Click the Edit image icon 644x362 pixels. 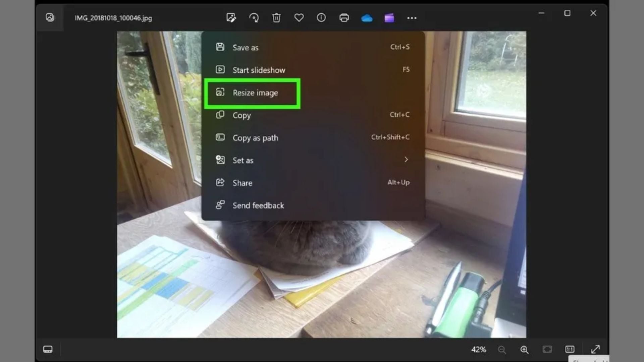pyautogui.click(x=231, y=18)
